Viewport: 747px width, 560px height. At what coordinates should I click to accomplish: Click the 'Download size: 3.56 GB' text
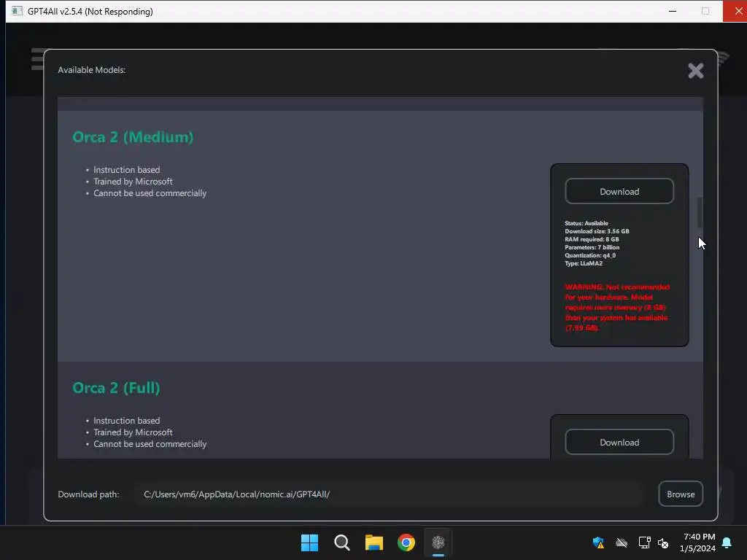point(597,231)
